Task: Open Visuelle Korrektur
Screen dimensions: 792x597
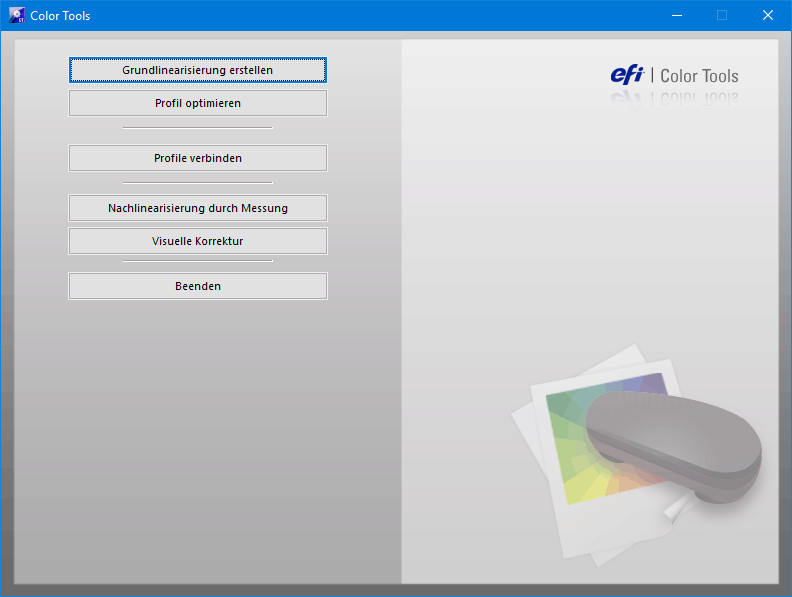Action: click(x=197, y=241)
